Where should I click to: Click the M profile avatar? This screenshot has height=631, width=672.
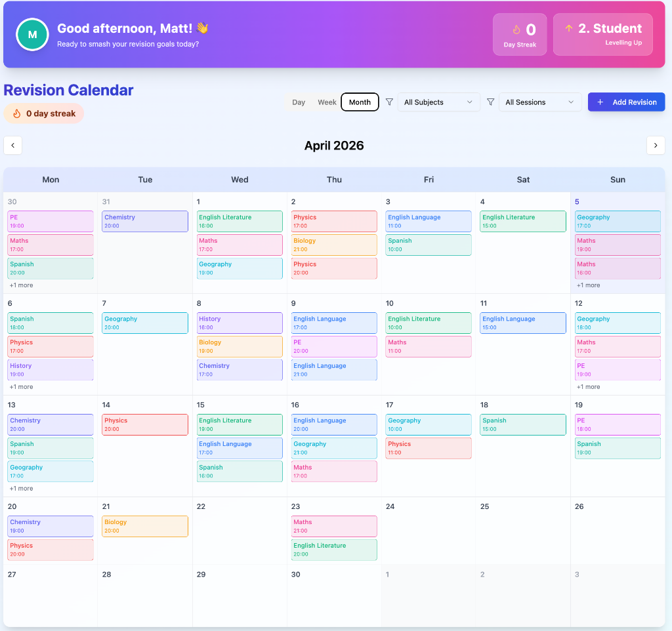[32, 35]
